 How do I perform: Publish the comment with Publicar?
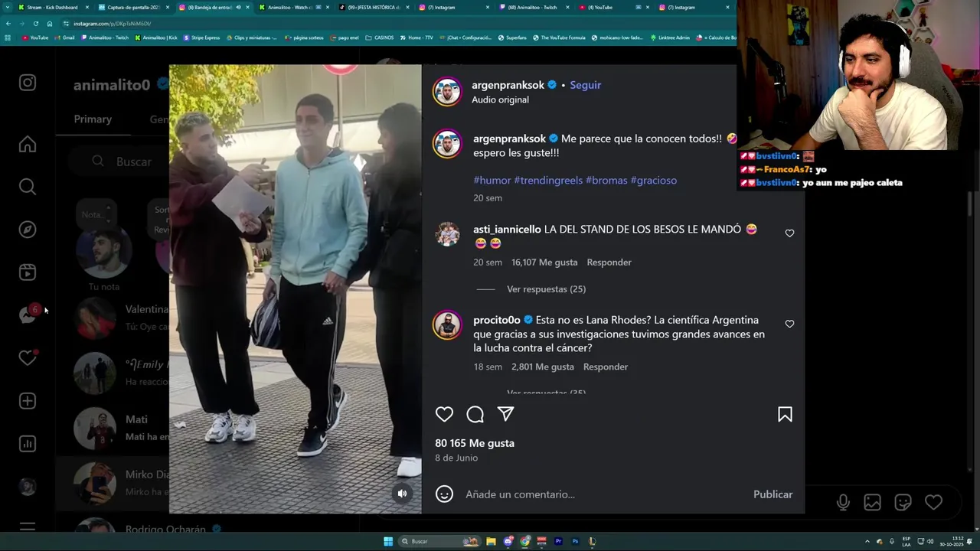(773, 494)
